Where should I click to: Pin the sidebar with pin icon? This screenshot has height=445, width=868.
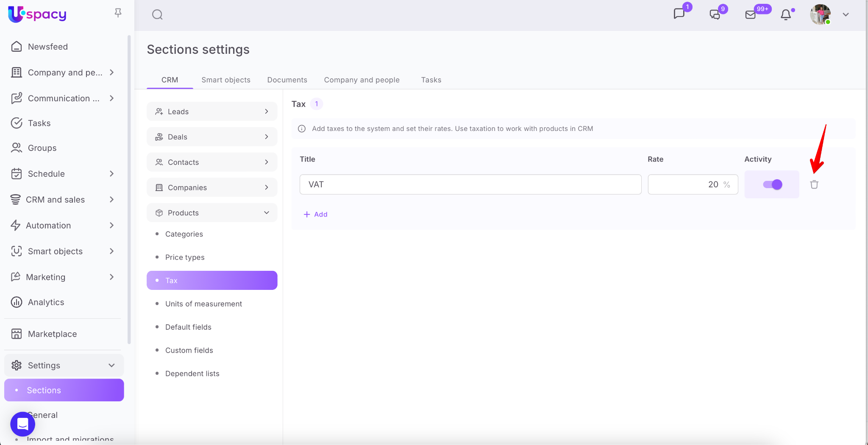[x=118, y=13]
